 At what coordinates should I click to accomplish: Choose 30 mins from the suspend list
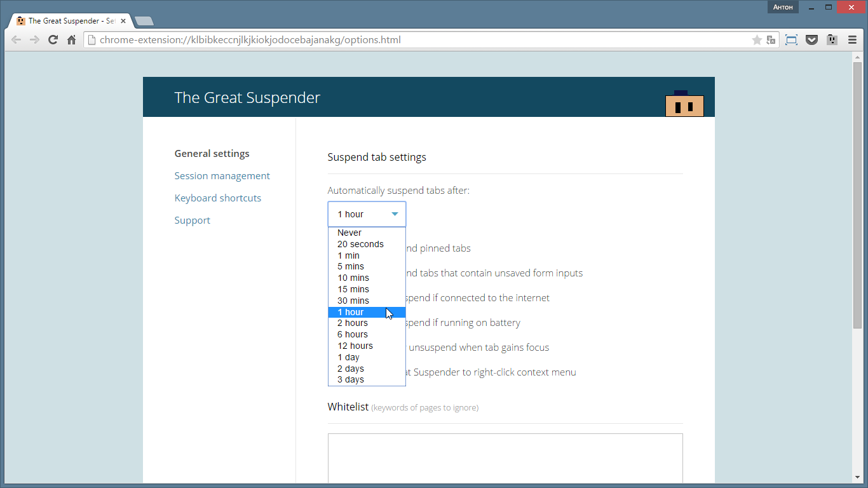tap(367, 301)
